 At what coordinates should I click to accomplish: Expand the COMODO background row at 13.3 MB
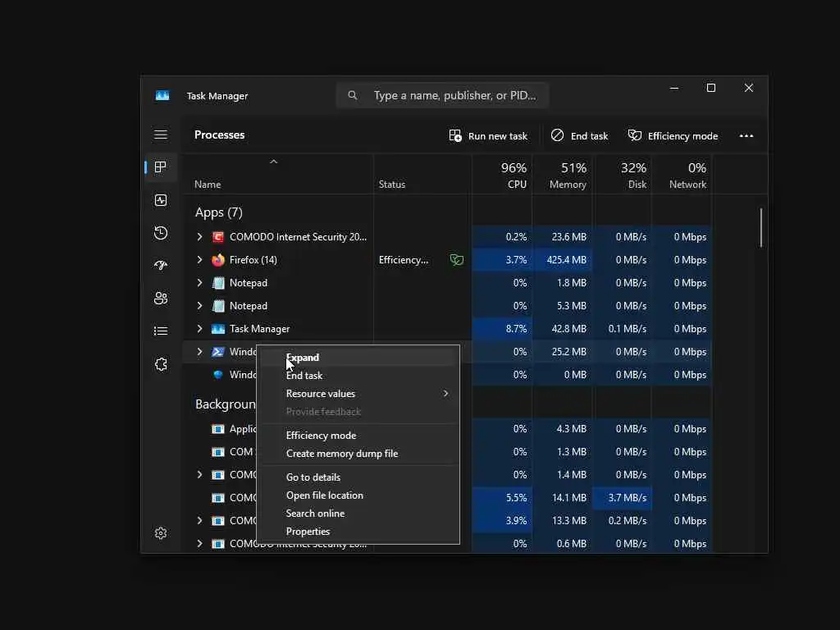200,521
